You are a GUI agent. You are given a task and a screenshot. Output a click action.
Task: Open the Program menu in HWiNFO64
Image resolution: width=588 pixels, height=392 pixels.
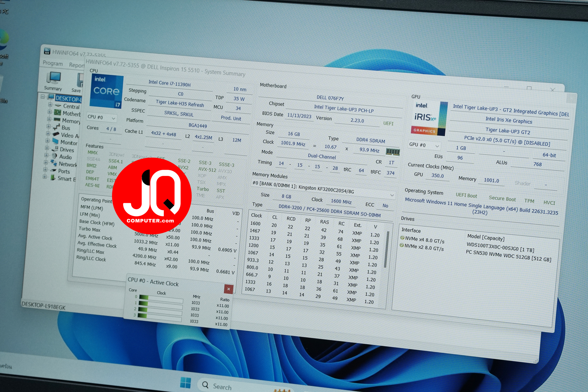click(x=53, y=63)
